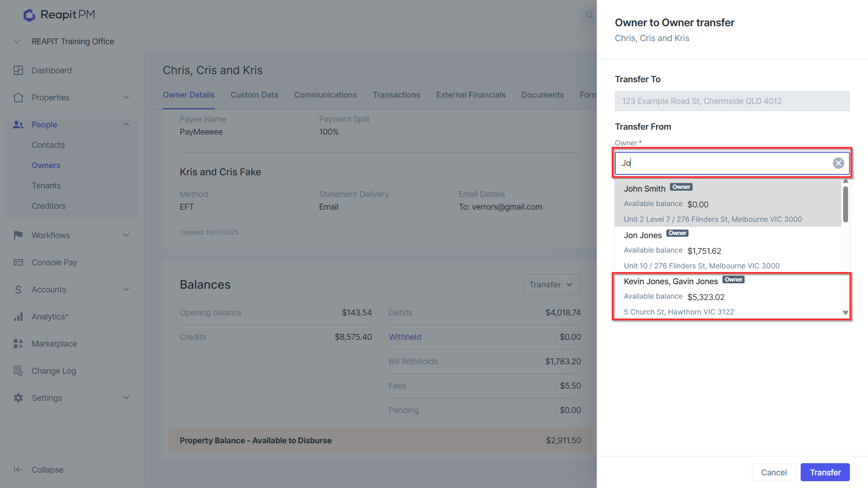Viewport: 868px width, 488px height.
Task: Open the Withheld link
Action: click(405, 337)
